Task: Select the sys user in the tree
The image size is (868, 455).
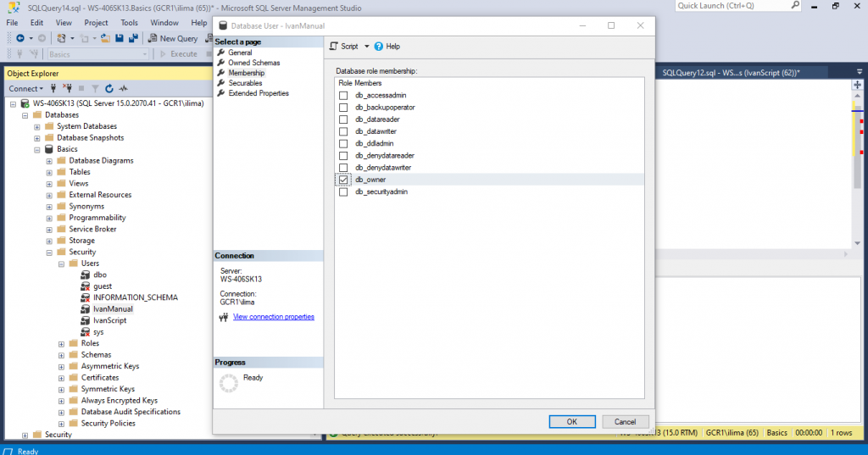Action: (x=98, y=332)
